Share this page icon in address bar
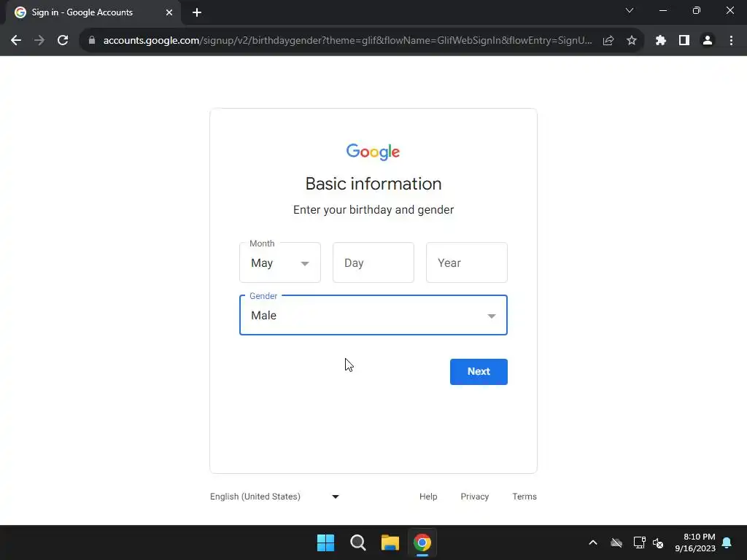This screenshot has height=560, width=747. 608,41
